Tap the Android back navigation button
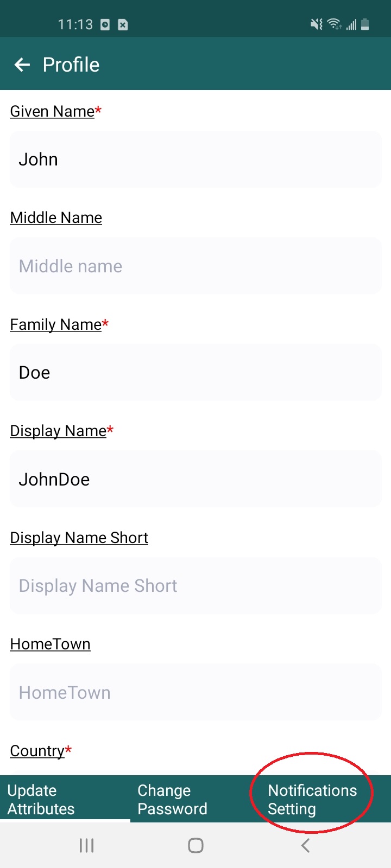The width and height of the screenshot is (391, 868). pyautogui.click(x=305, y=845)
